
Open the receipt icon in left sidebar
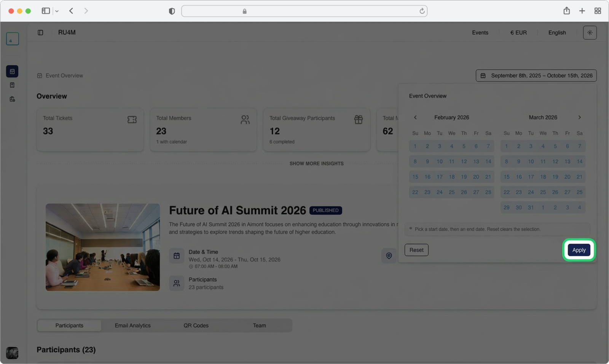click(x=12, y=85)
